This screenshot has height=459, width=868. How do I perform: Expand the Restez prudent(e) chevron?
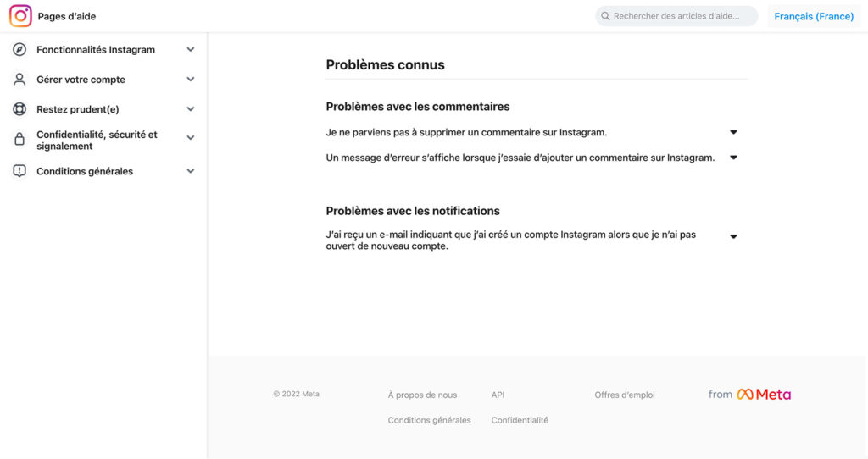(x=191, y=109)
